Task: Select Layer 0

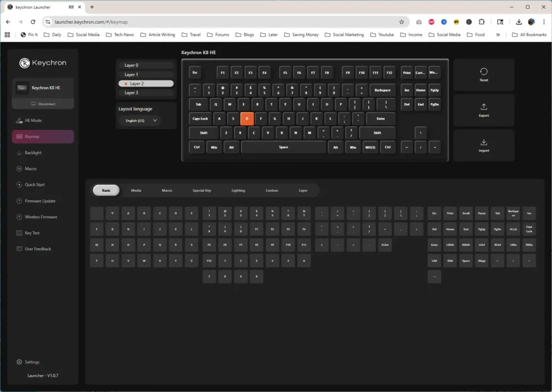Action: [x=146, y=66]
